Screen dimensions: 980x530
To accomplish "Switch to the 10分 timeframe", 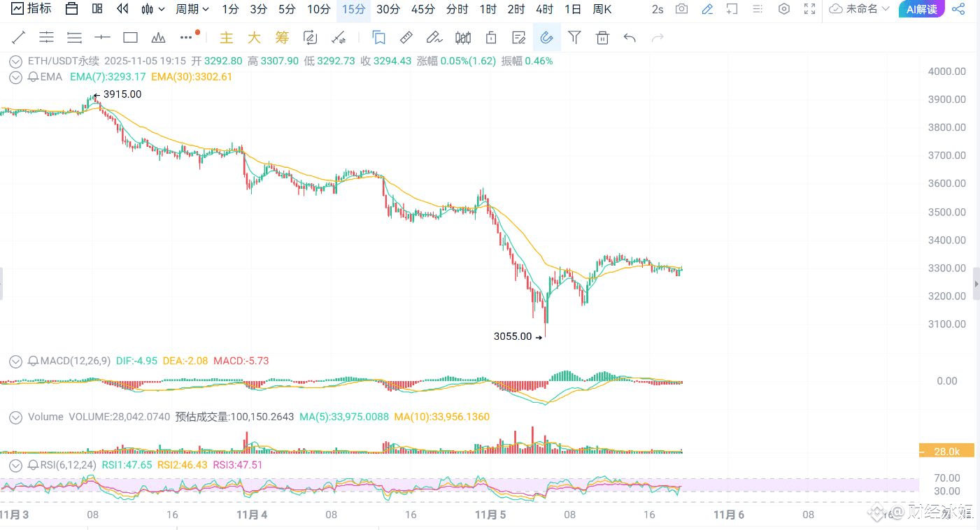I will 318,9.
